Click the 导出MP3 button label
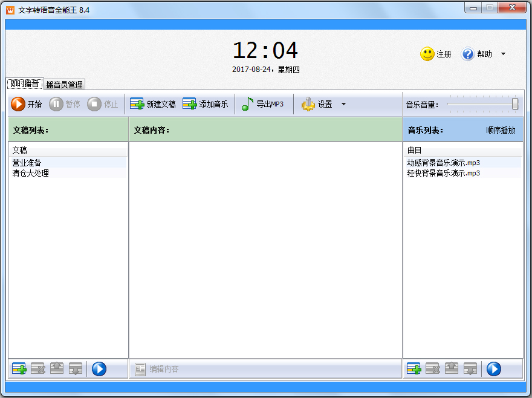 pos(270,104)
